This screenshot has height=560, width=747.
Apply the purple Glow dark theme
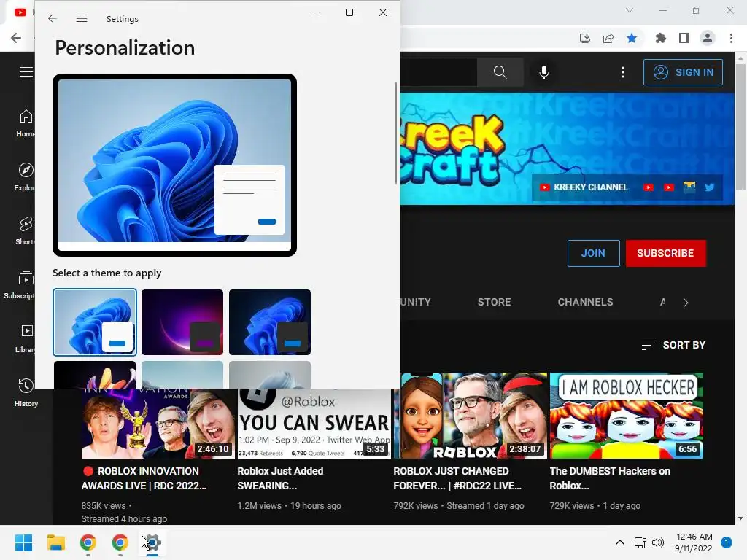182,322
